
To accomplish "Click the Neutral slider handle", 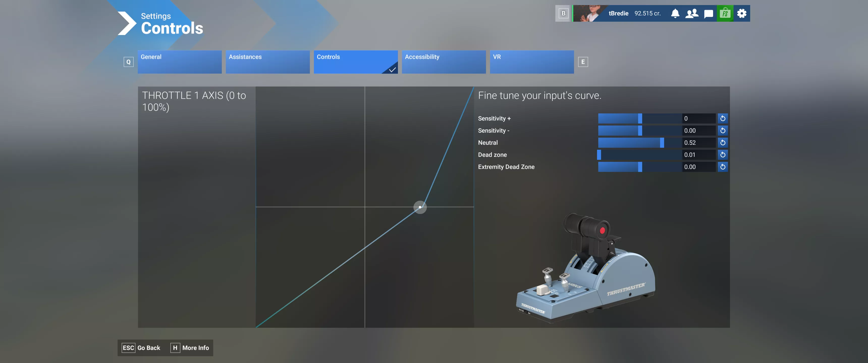I will coord(662,143).
